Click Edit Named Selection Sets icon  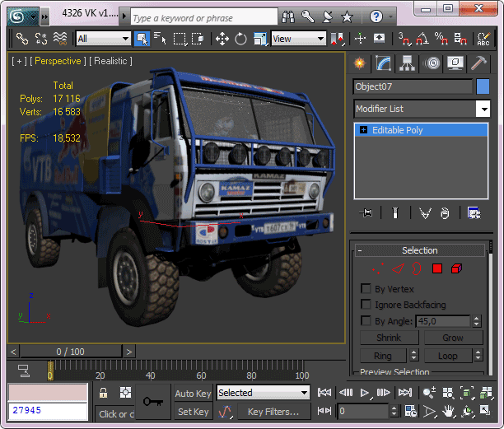483,39
